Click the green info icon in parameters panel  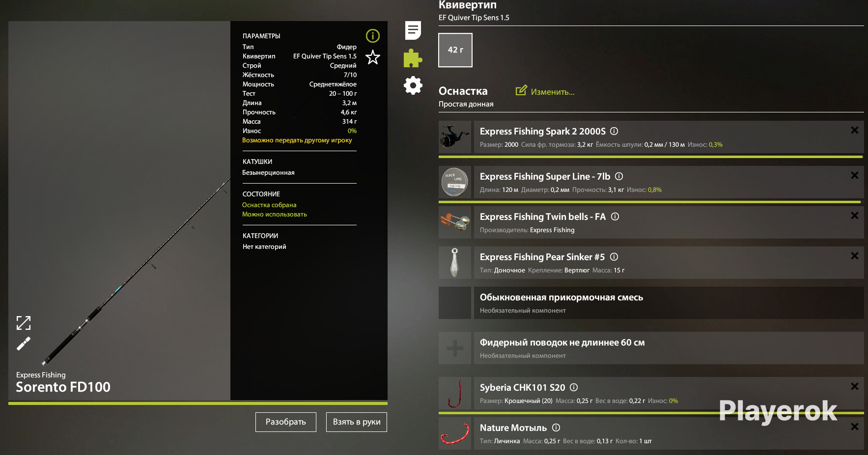pos(373,36)
